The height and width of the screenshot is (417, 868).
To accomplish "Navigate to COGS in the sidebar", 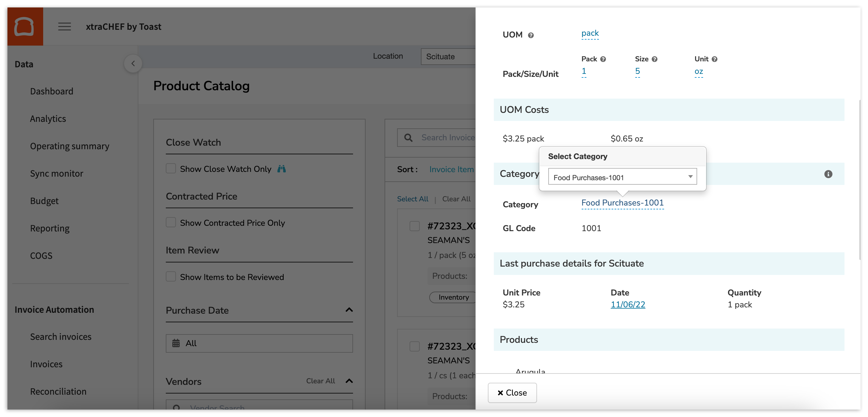I will coord(41,256).
